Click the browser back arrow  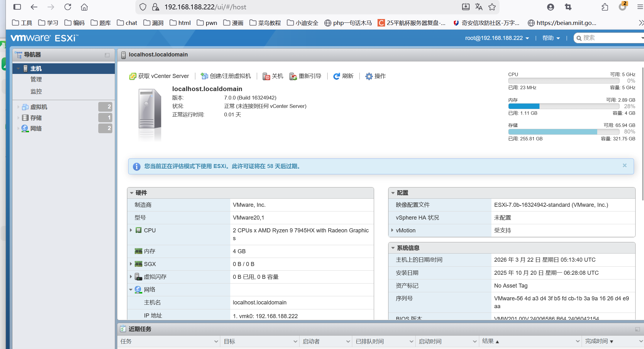coord(34,7)
